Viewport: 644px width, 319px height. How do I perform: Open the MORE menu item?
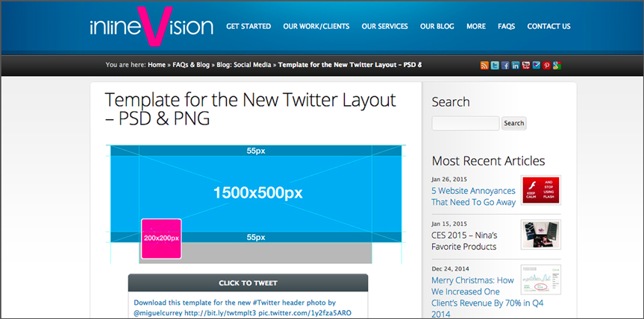point(476,26)
